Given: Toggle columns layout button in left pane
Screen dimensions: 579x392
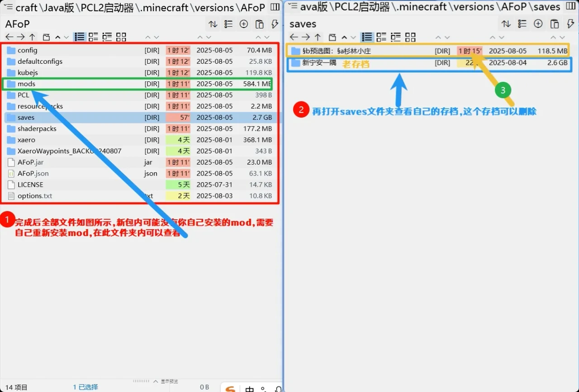Looking at the screenshot, I should point(275,7).
